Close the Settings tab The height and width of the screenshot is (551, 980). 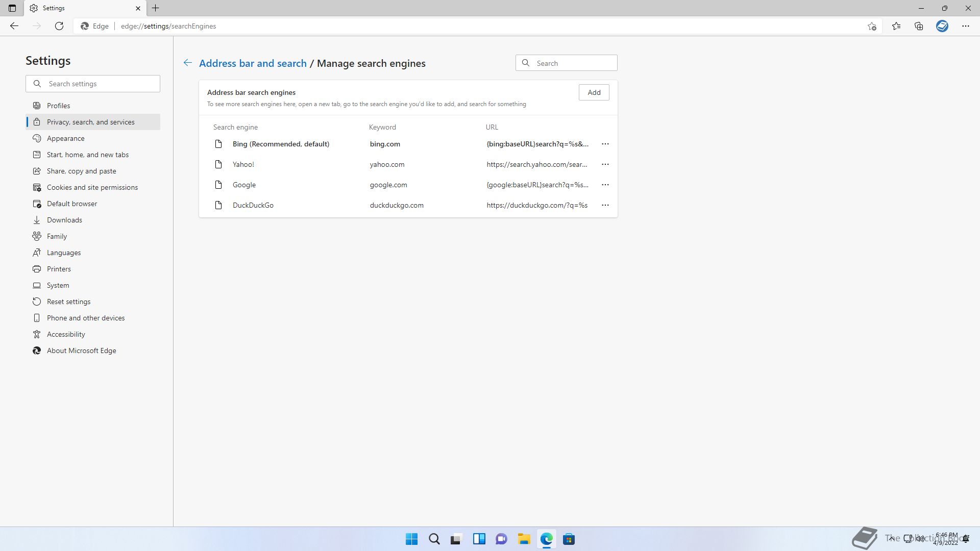pyautogui.click(x=138, y=8)
